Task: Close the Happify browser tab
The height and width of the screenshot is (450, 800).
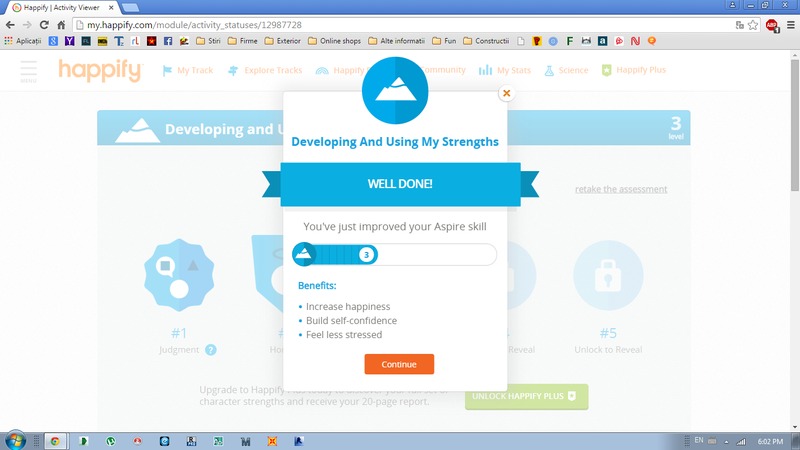Action: [x=111, y=8]
